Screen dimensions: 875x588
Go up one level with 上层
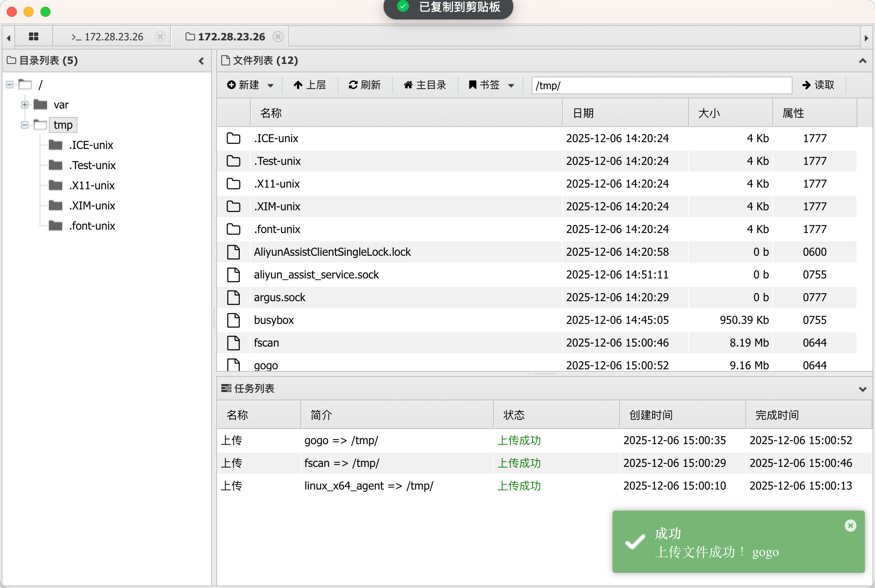click(310, 85)
